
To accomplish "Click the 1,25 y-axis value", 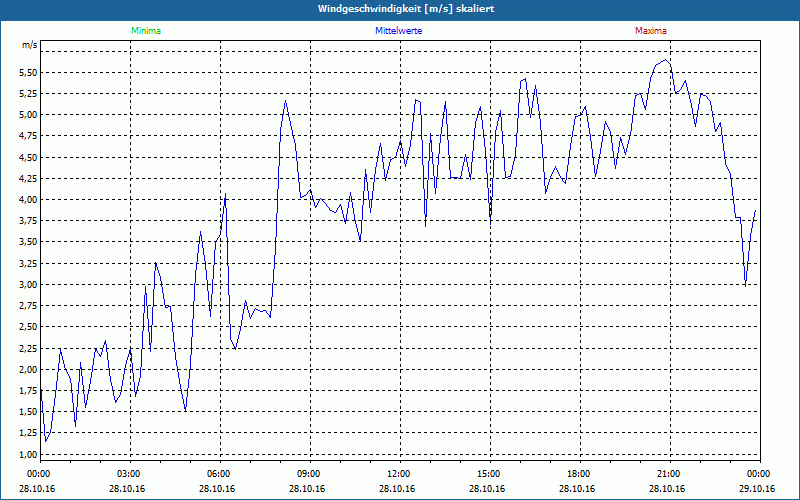I will 29,433.
